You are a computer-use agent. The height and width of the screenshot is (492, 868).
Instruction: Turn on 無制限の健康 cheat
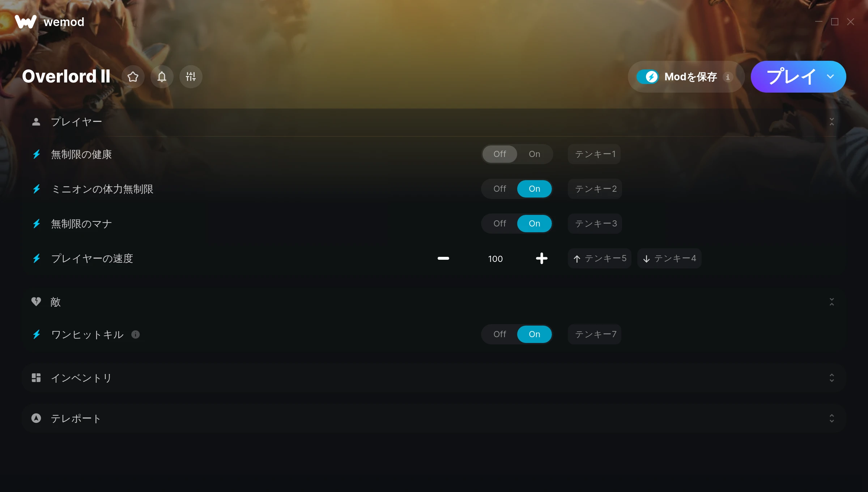coord(534,154)
